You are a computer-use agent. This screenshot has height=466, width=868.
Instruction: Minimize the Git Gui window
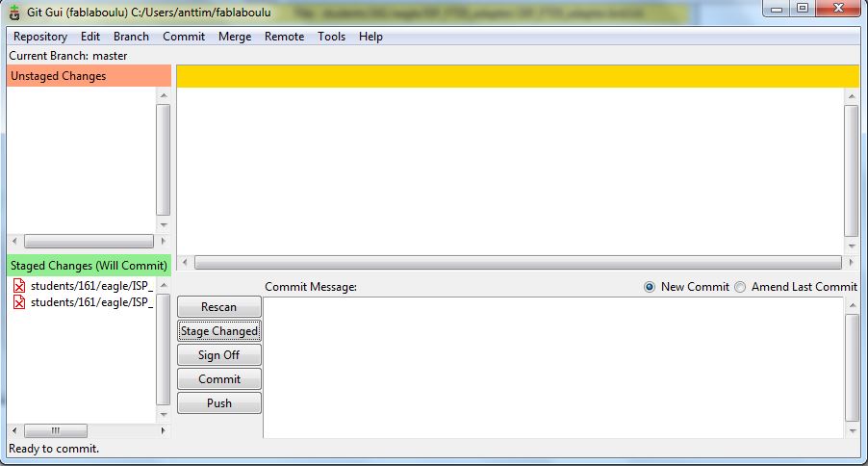pos(777,9)
